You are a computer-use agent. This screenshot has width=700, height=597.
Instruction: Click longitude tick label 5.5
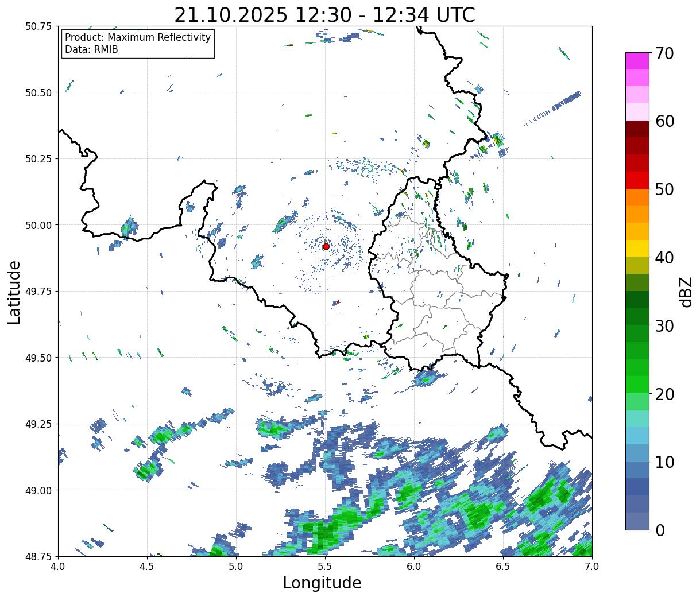[x=325, y=567]
